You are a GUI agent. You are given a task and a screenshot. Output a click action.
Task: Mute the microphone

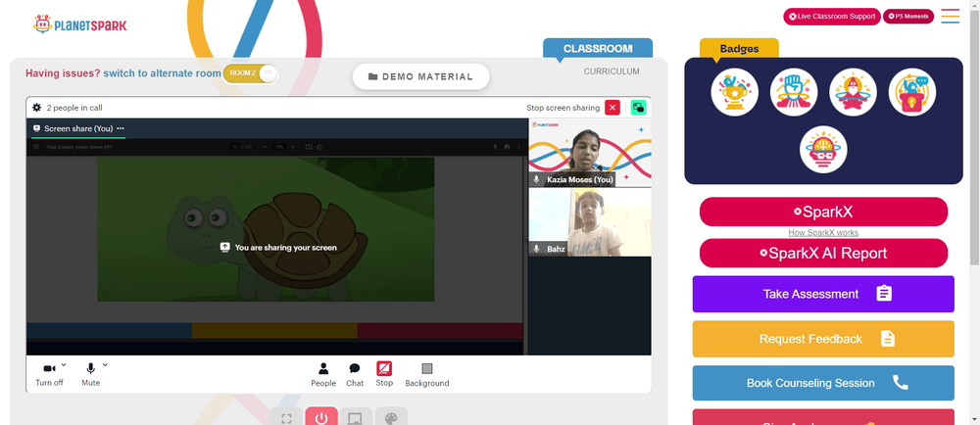pos(90,374)
